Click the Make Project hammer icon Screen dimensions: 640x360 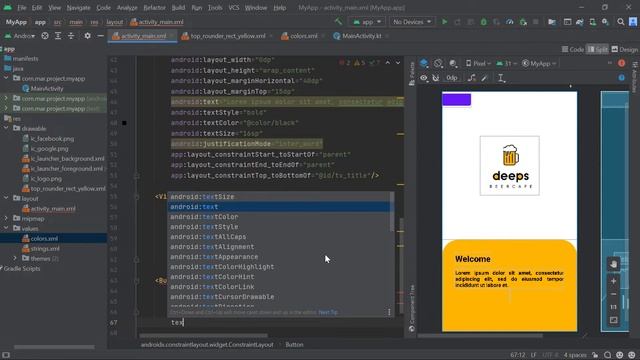(338, 22)
